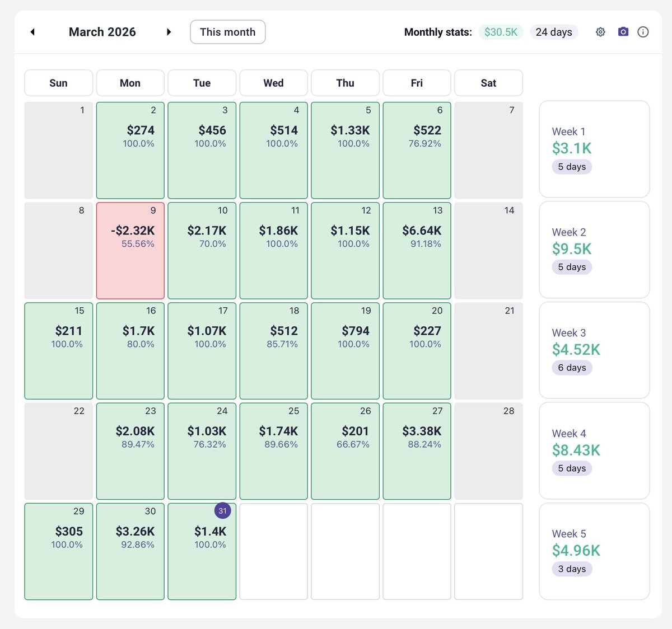The height and width of the screenshot is (629, 672).
Task: Select March 2, the first trading day
Action: (130, 149)
